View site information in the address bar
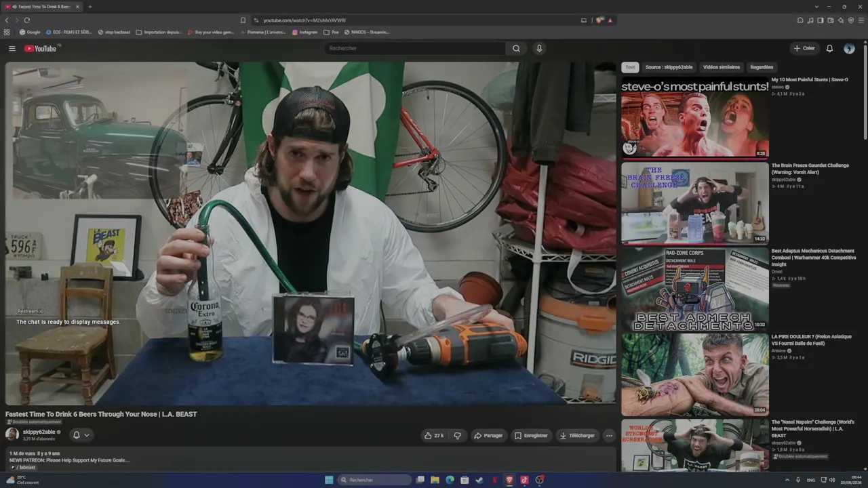This screenshot has width=868, height=488. tap(256, 20)
